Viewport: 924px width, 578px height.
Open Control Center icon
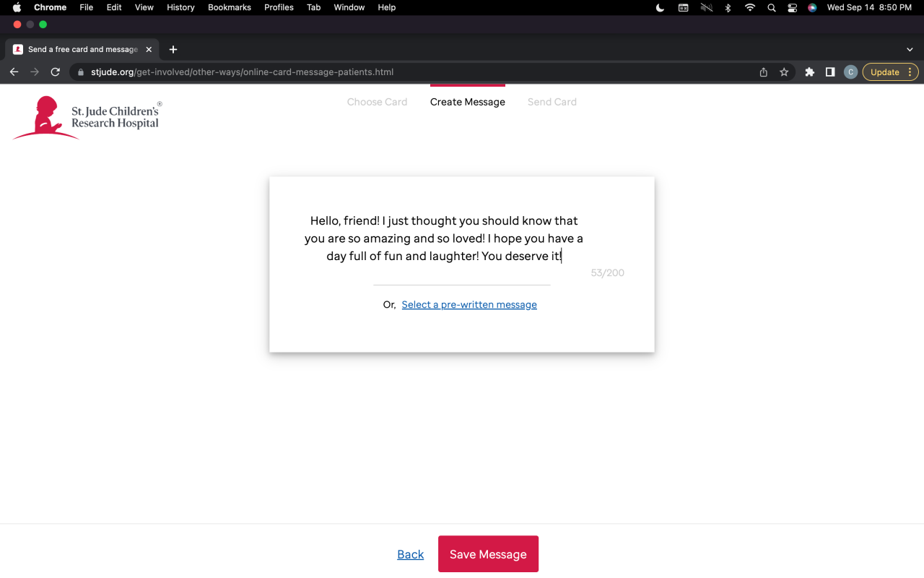(x=792, y=7)
